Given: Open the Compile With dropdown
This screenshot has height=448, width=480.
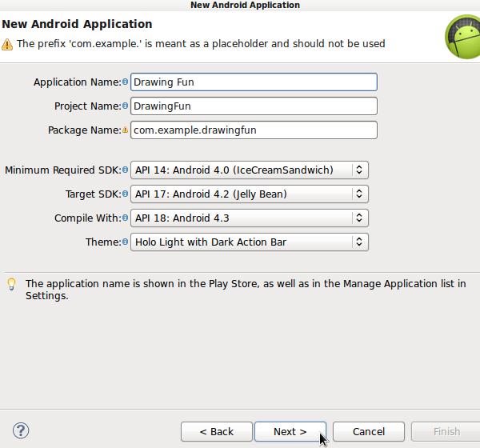Looking at the screenshot, I should [250, 218].
